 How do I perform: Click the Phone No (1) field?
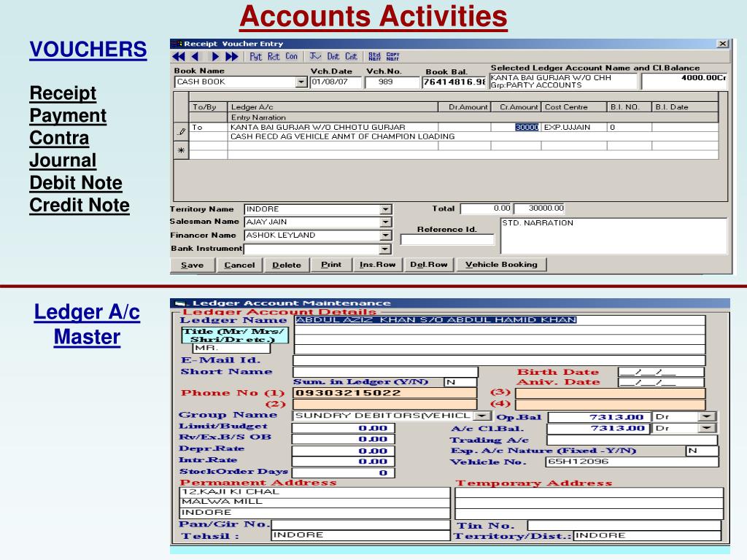click(385, 393)
